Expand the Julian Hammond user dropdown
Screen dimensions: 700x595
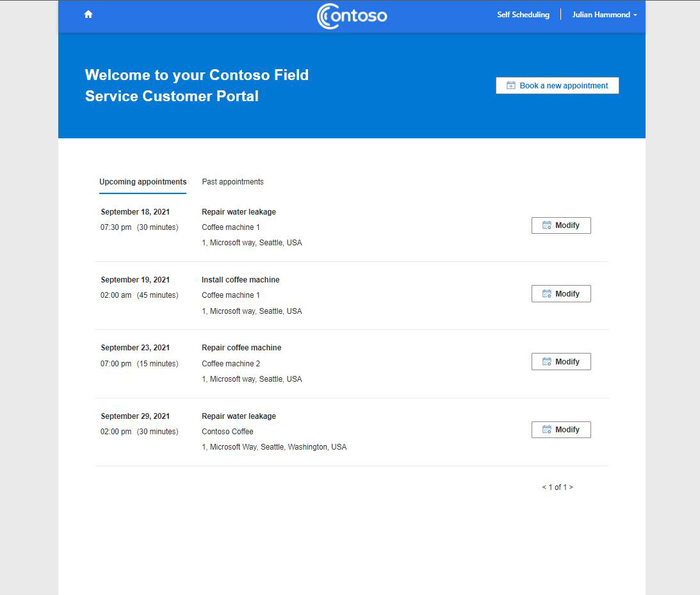coord(605,15)
